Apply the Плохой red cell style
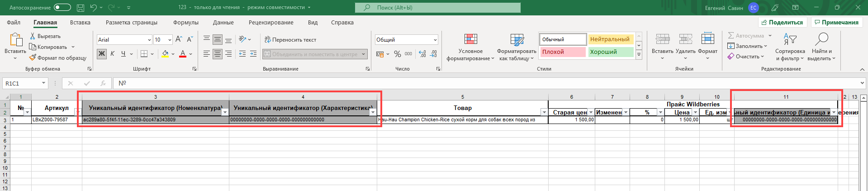The width and height of the screenshot is (868, 191). (563, 52)
